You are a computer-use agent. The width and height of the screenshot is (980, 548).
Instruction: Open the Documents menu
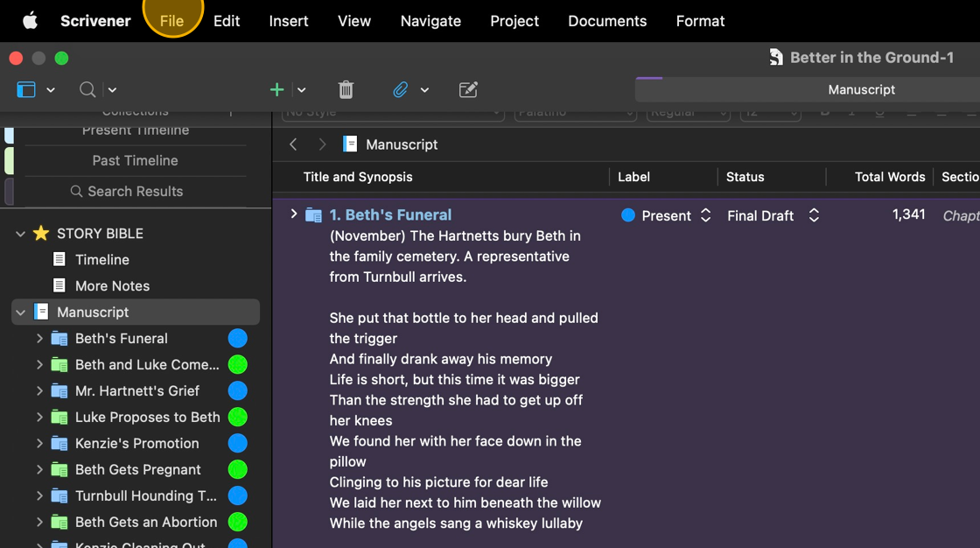tap(607, 21)
